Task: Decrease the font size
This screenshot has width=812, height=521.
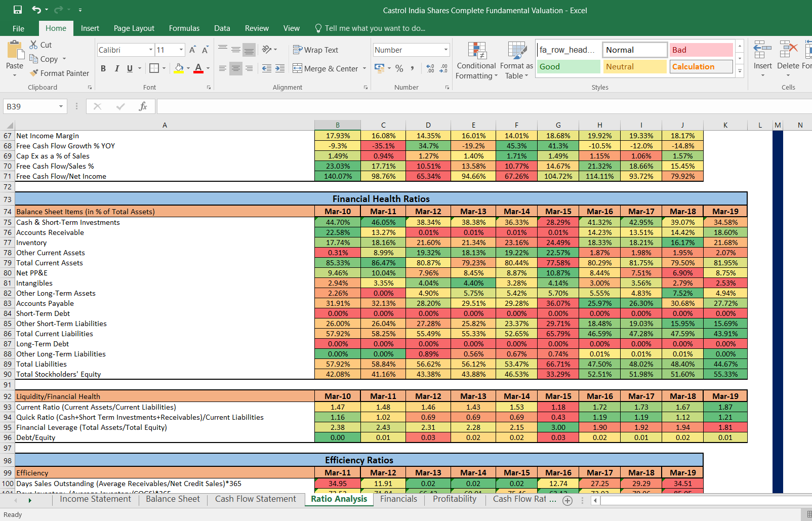Action: coord(205,50)
